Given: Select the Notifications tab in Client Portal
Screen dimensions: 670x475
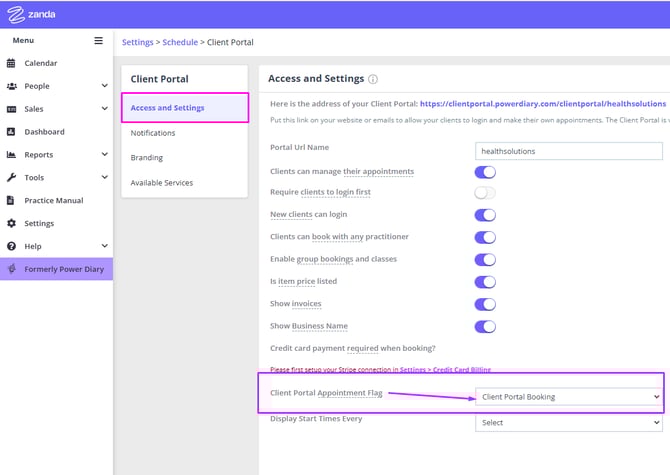Looking at the screenshot, I should pos(153,133).
